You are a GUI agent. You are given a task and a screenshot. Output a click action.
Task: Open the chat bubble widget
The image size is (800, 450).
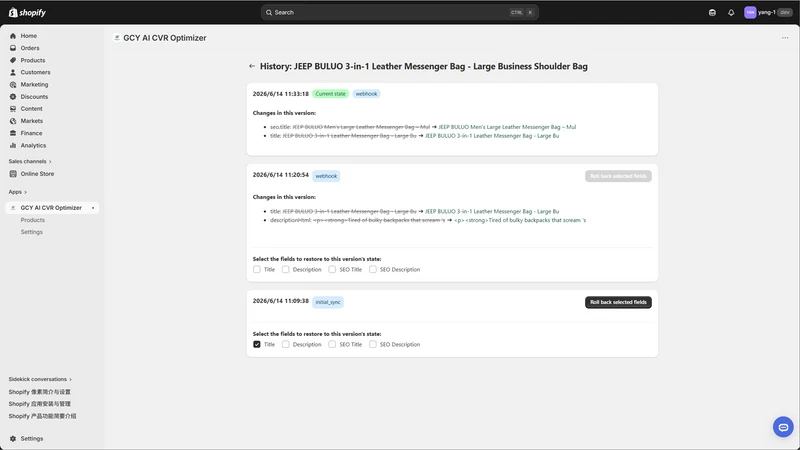click(x=783, y=427)
